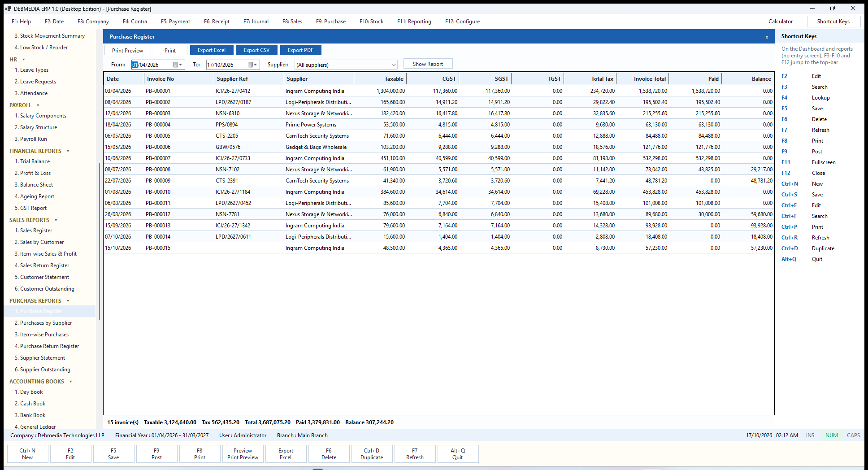Click the Alt+Q Quit bottom button

point(458,454)
